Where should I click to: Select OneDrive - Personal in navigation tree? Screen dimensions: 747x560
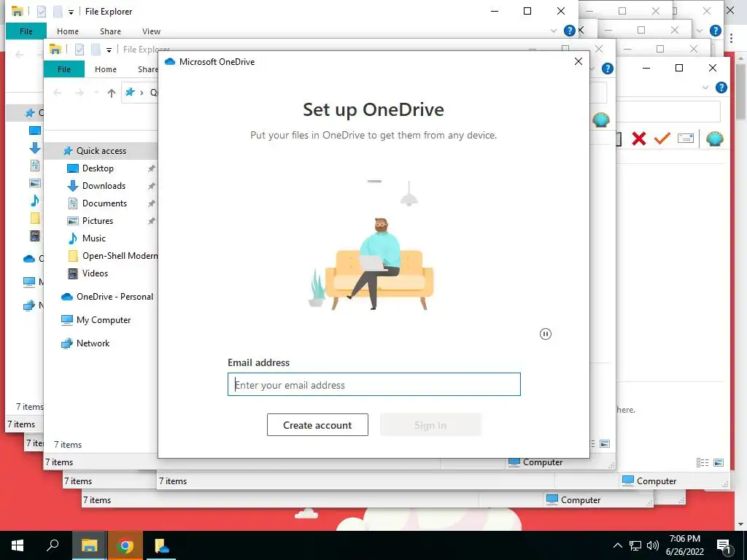coord(115,297)
